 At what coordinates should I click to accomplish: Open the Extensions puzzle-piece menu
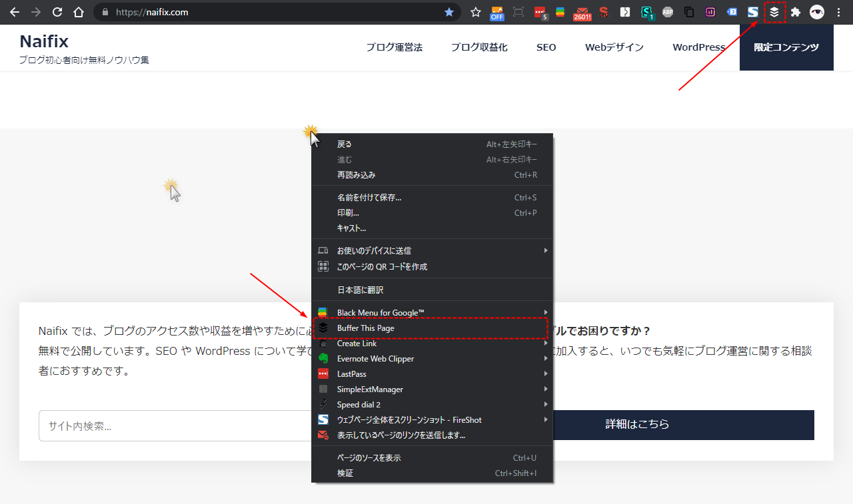click(x=796, y=12)
